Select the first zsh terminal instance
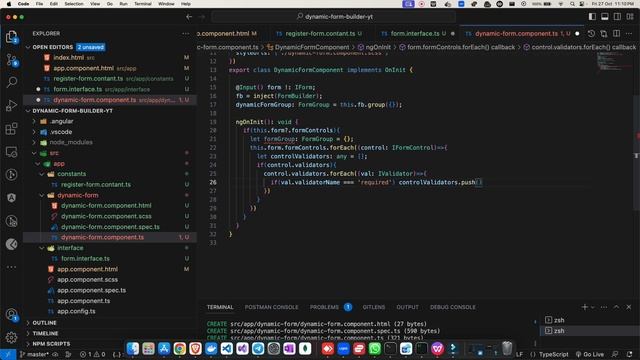 pos(559,320)
